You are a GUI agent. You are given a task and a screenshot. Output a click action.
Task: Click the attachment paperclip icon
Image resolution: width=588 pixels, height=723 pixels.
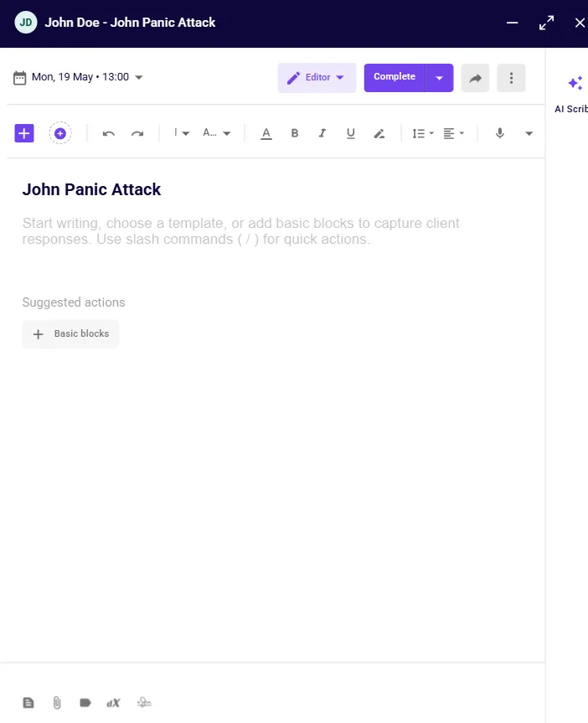57,703
